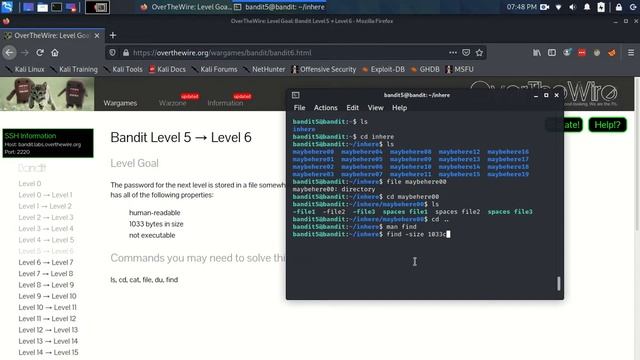Toggle the Firefox sidebars icon
The height and width of the screenshot is (360, 640).
(552, 53)
